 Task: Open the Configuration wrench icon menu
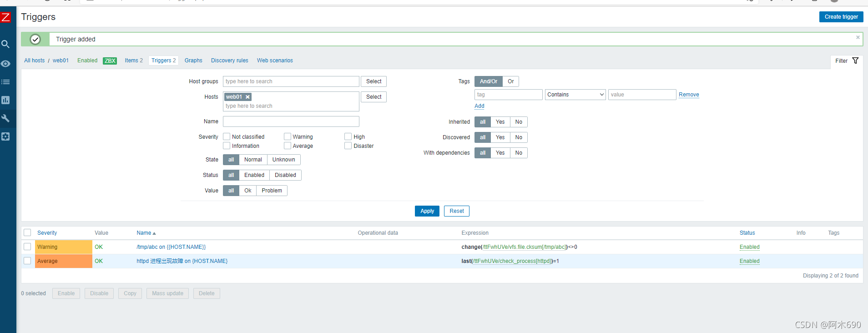[x=5, y=118]
